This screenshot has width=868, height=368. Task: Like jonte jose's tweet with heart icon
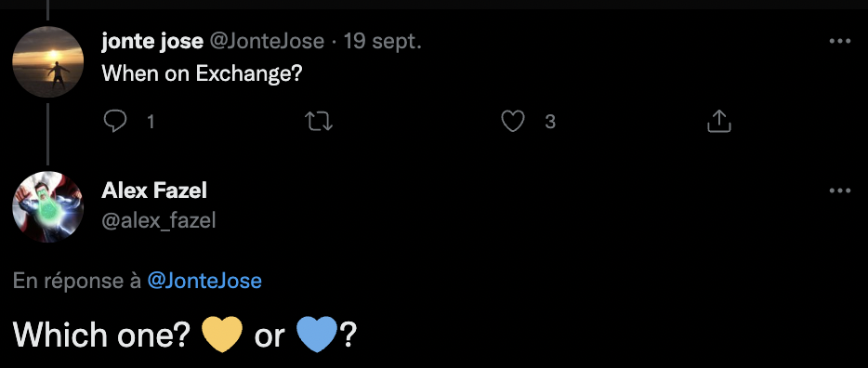click(513, 121)
